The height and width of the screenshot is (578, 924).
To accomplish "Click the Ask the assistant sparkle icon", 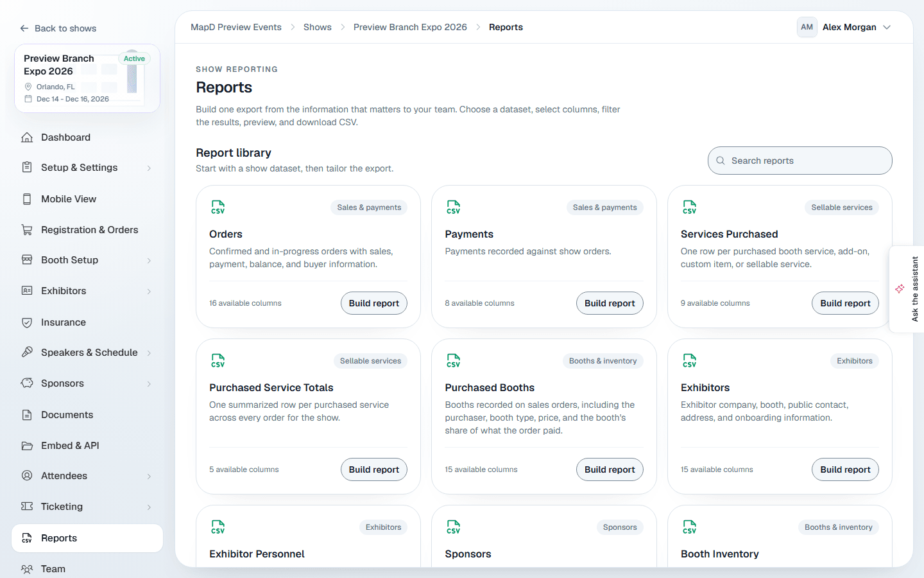I will click(900, 289).
